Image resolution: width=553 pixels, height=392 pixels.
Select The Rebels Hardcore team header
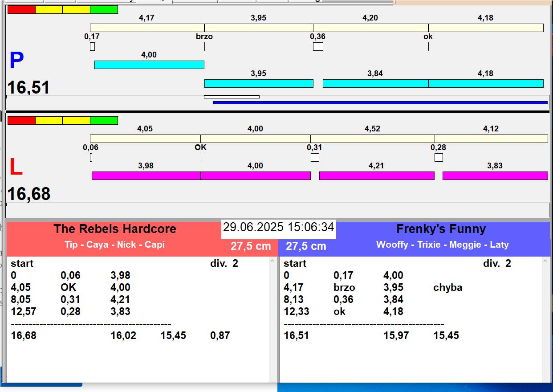[x=115, y=229]
